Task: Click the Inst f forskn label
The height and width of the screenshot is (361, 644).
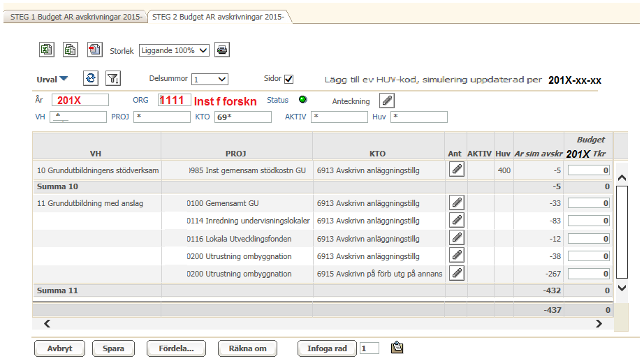Action: click(226, 101)
